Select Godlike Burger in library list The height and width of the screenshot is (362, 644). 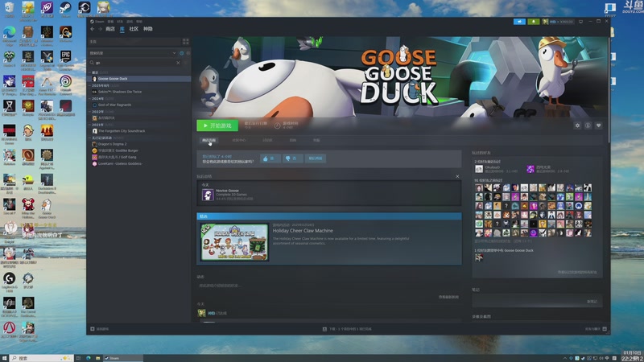coord(138,150)
